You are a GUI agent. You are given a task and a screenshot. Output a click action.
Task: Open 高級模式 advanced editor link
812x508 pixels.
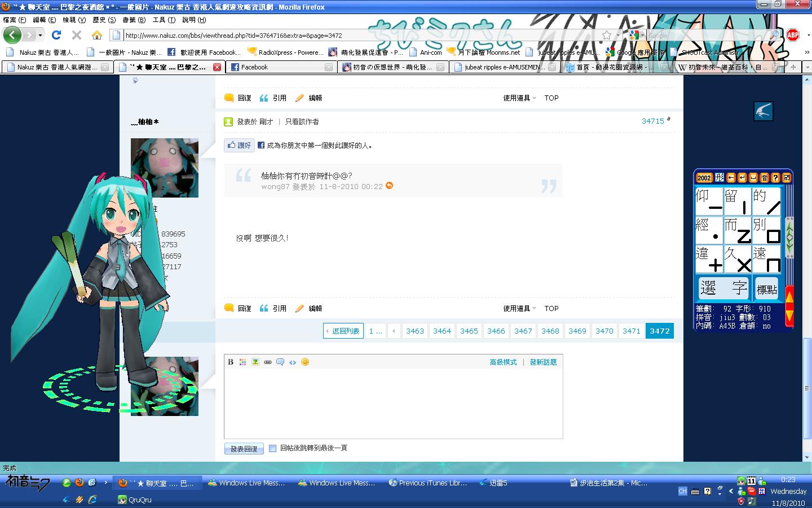503,362
